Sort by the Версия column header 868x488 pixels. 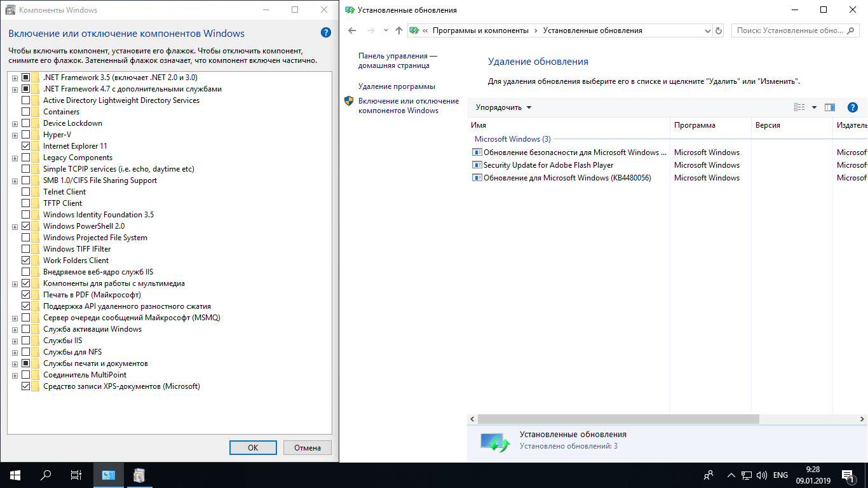pos(792,125)
